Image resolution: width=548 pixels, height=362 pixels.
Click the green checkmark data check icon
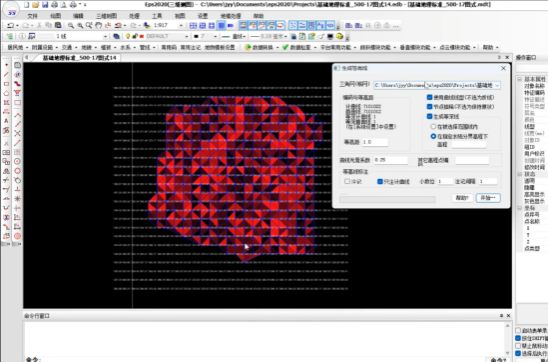pos(286,47)
